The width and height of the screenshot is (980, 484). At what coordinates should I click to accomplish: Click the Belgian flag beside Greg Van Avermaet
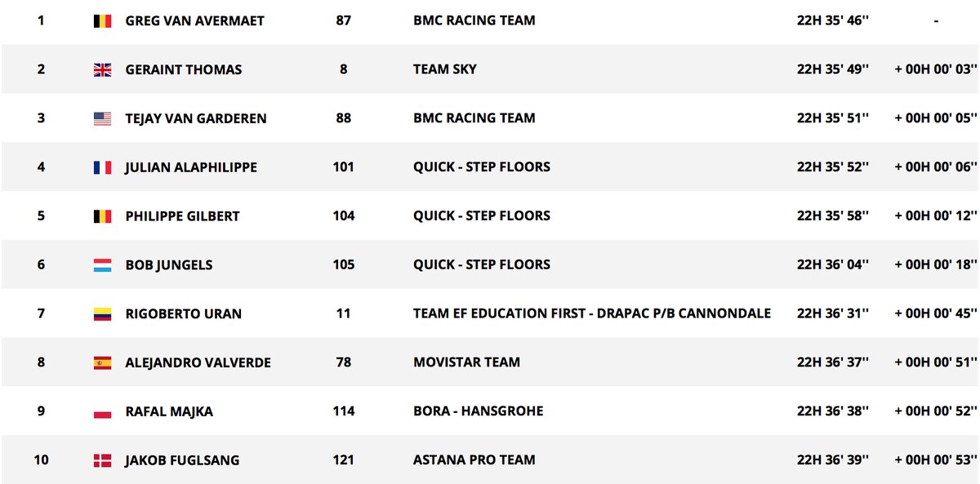pyautogui.click(x=102, y=20)
